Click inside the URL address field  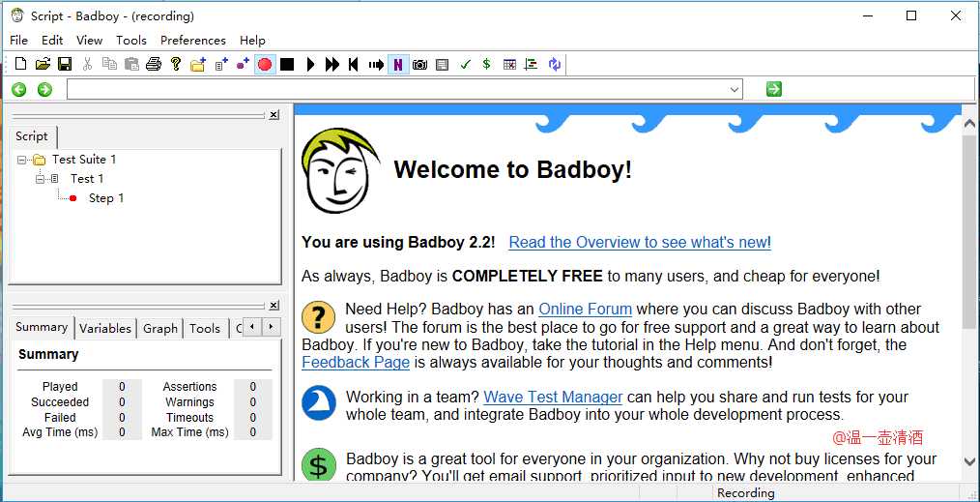point(397,89)
